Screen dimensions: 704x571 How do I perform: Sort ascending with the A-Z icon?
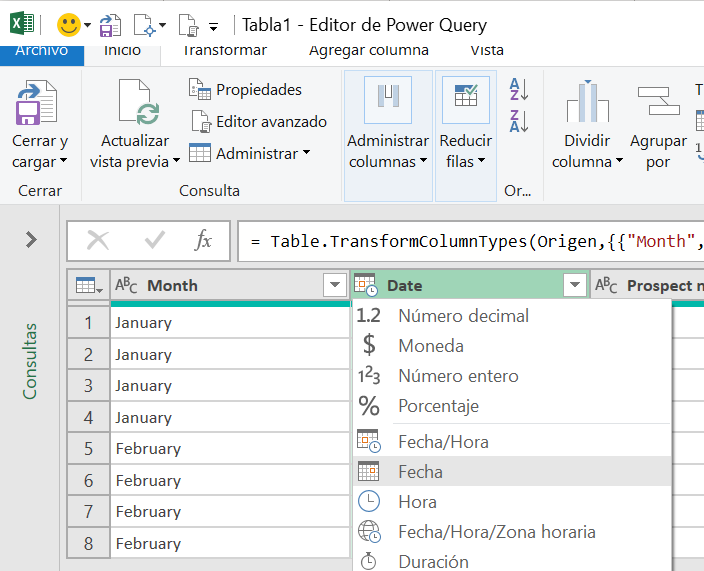point(519,89)
